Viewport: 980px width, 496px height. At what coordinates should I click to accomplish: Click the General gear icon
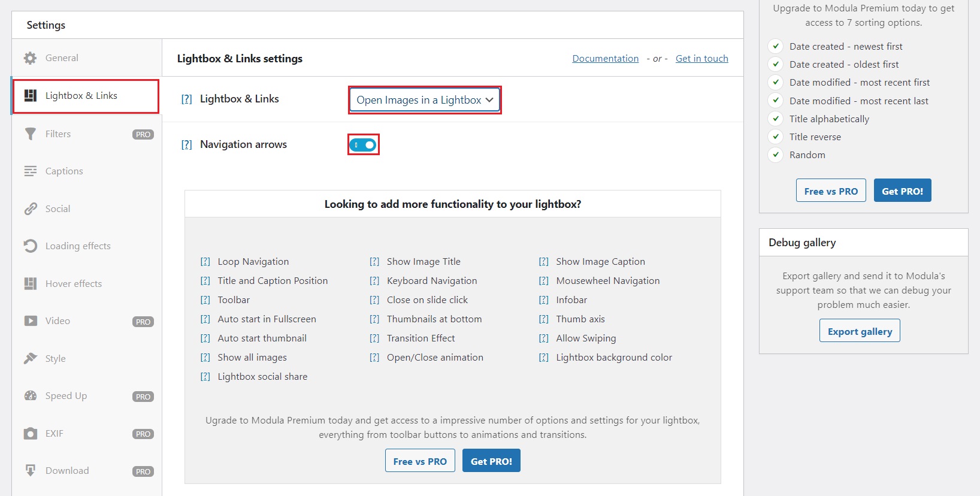pyautogui.click(x=30, y=58)
